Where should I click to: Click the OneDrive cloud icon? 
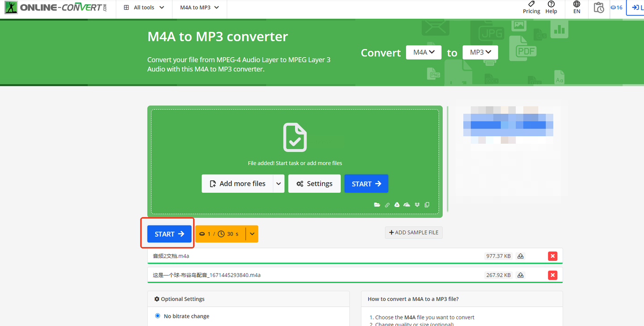click(407, 205)
